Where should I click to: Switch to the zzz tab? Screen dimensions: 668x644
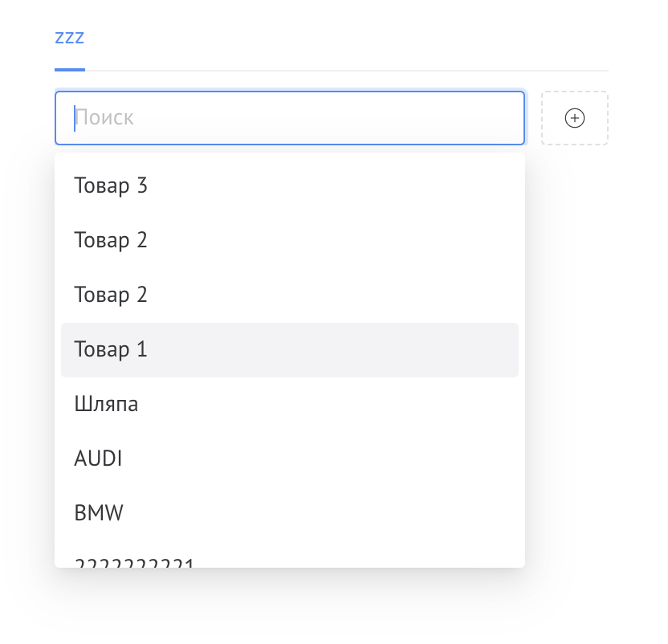click(x=70, y=37)
